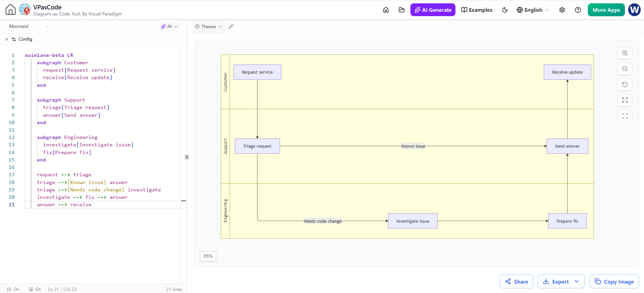This screenshot has height=293, width=644.
Task: Click the zoom out magnifier icon
Action: [x=625, y=69]
